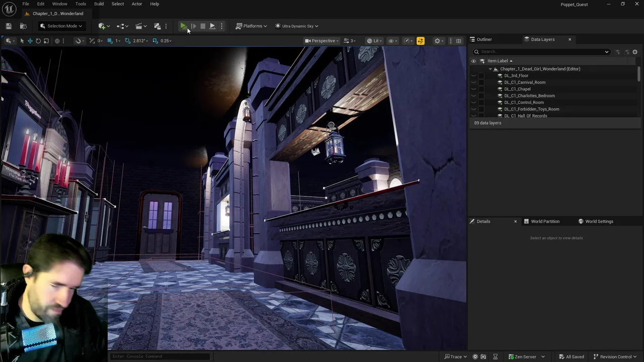Toggle visibility of DL_C1_Carnival_Room layer

click(473, 82)
